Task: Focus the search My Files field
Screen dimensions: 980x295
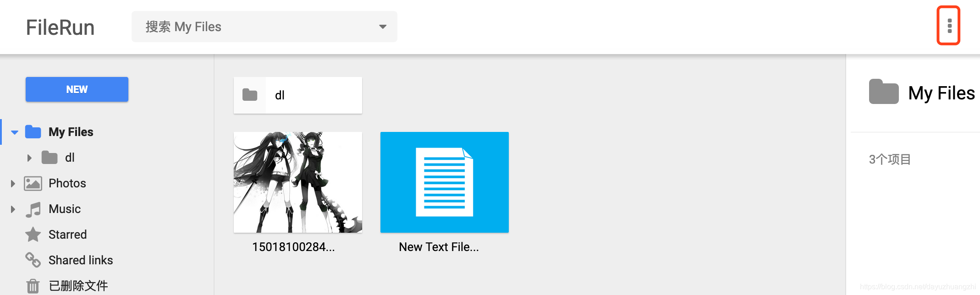Action: (x=264, y=27)
